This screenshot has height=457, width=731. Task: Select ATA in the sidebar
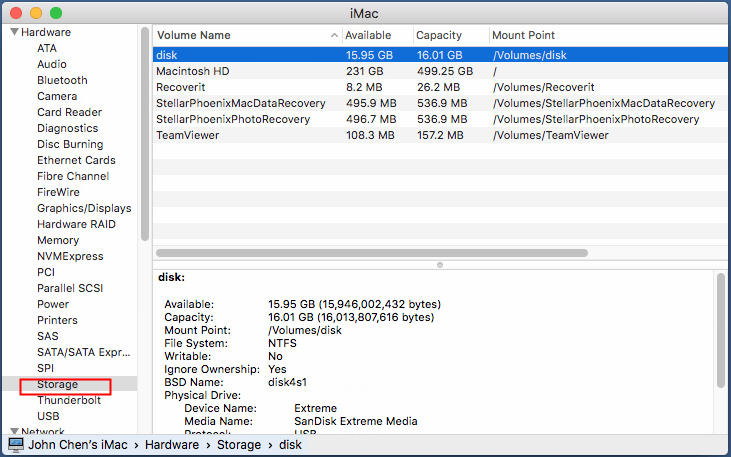pos(47,48)
